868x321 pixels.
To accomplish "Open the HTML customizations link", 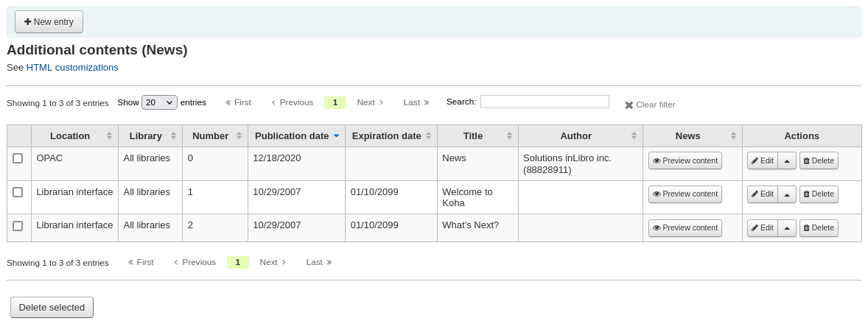I will [x=72, y=67].
